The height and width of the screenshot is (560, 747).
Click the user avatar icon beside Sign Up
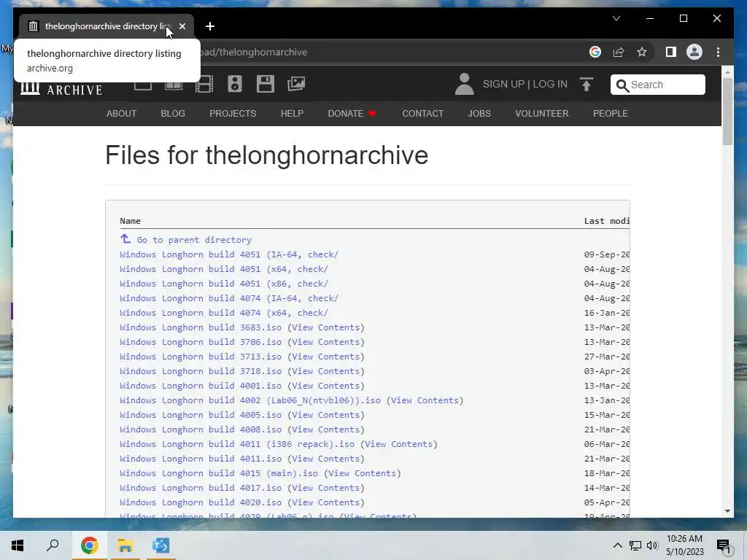click(464, 84)
